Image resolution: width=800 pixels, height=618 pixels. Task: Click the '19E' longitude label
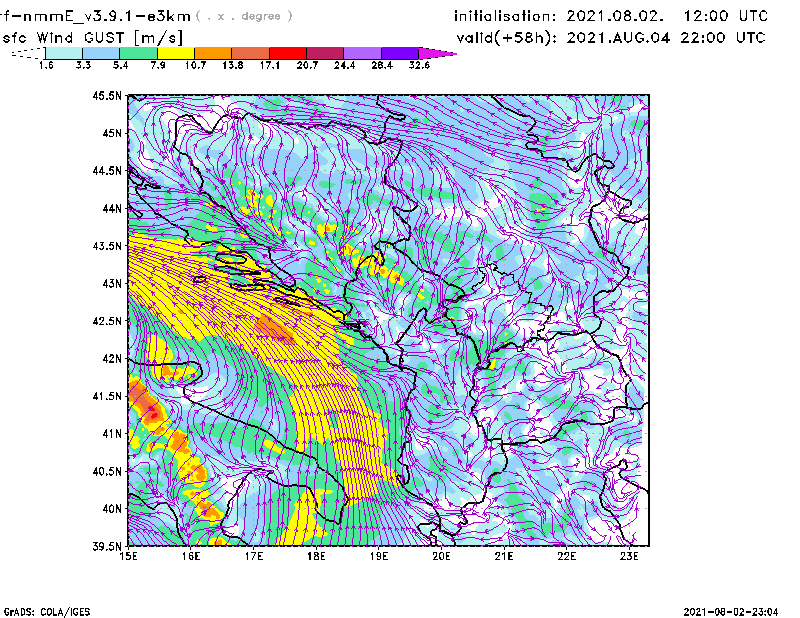click(x=379, y=556)
